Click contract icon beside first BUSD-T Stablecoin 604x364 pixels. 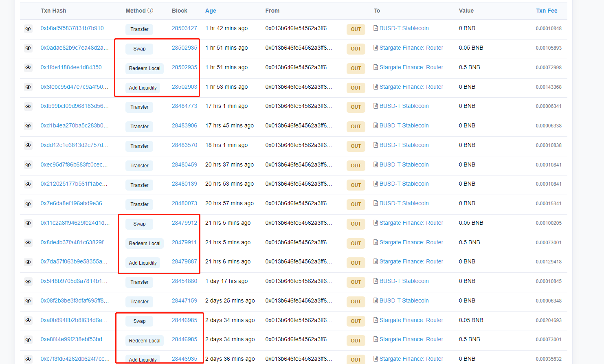pyautogui.click(x=376, y=28)
